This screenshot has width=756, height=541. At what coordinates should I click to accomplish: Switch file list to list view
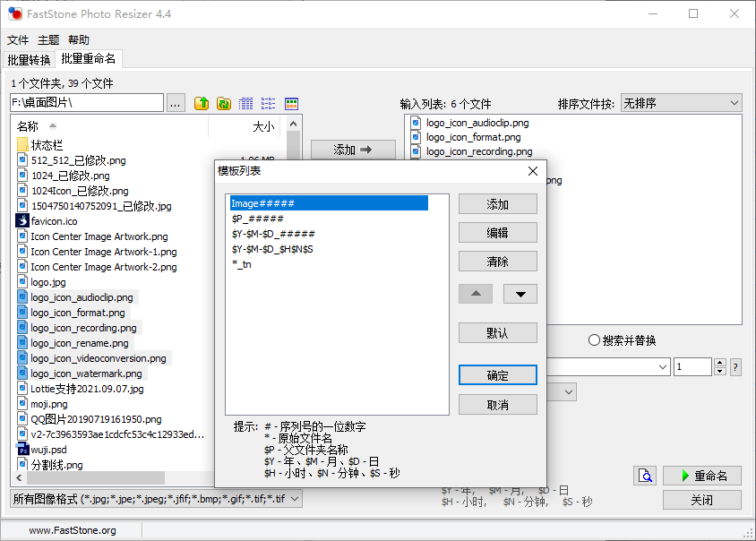click(x=269, y=104)
